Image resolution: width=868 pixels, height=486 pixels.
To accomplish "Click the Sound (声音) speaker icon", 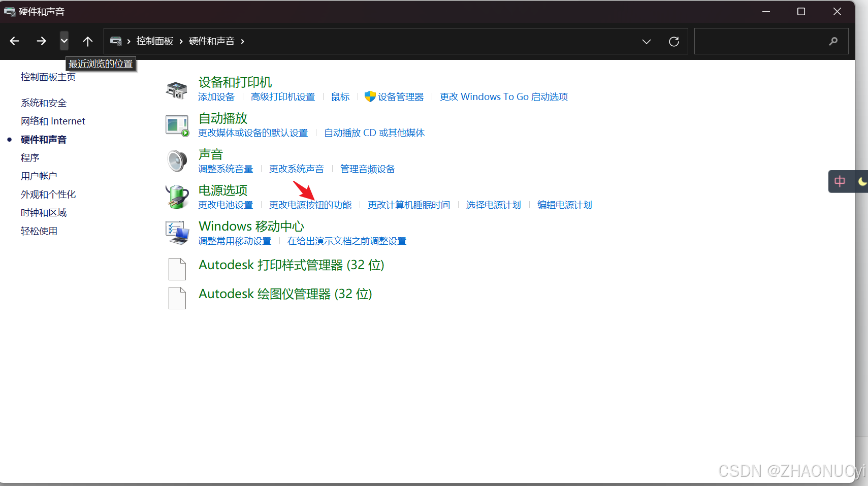I will point(177,161).
